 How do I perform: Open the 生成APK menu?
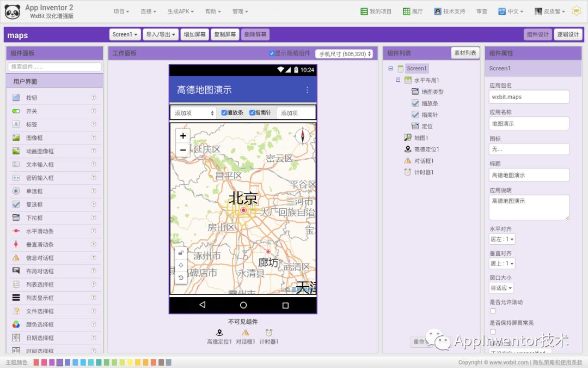pyautogui.click(x=180, y=11)
